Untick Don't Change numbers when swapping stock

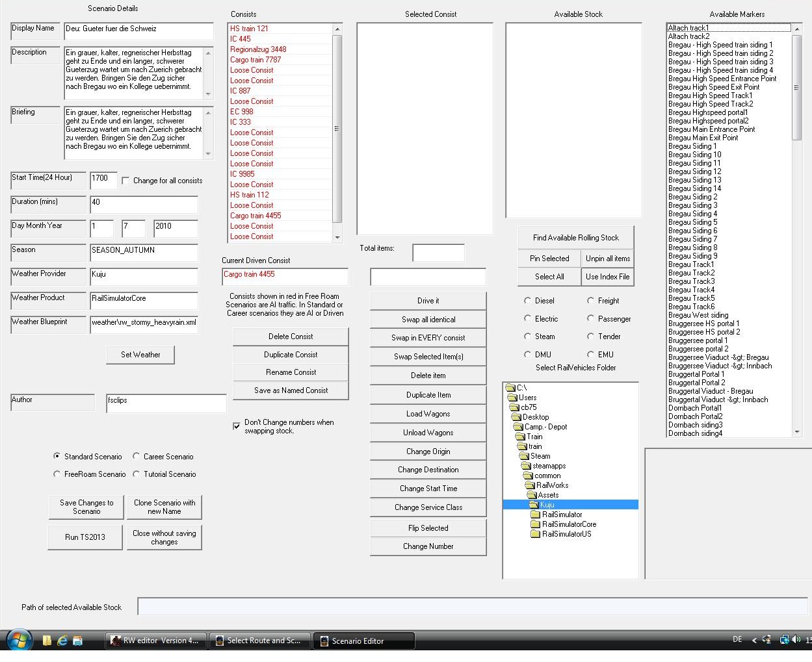point(237,426)
